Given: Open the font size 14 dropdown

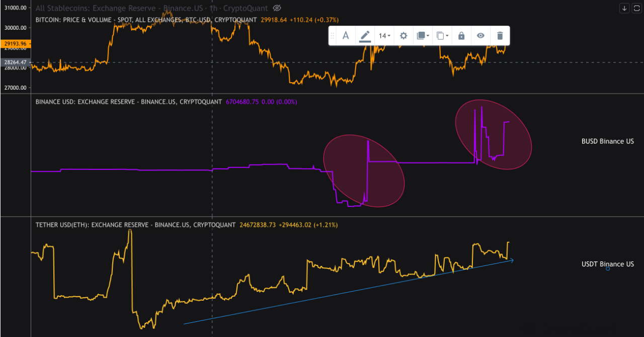Looking at the screenshot, I should coord(384,36).
